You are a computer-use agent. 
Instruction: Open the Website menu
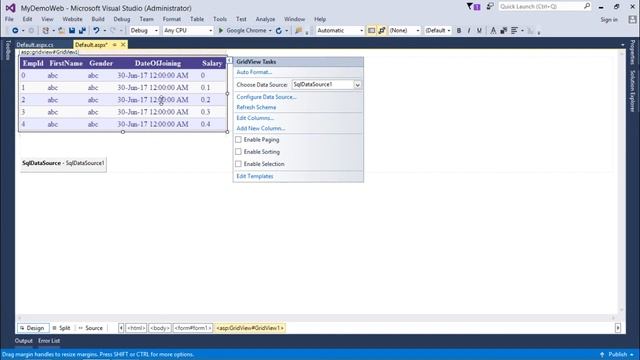tap(72, 19)
